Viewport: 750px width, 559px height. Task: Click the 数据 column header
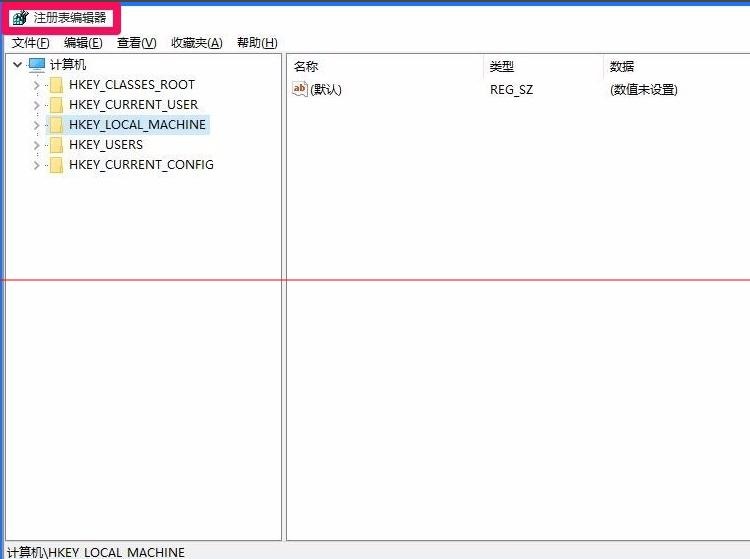pyautogui.click(x=622, y=66)
